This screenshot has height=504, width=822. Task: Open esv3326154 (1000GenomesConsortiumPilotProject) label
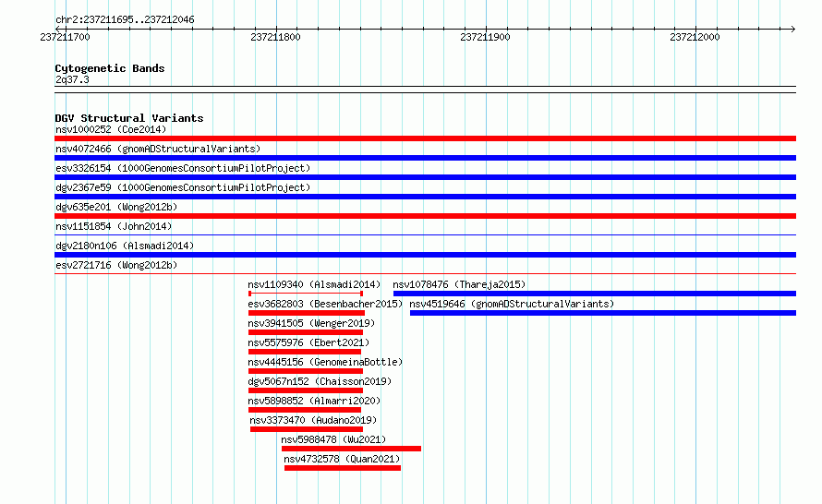pos(183,168)
